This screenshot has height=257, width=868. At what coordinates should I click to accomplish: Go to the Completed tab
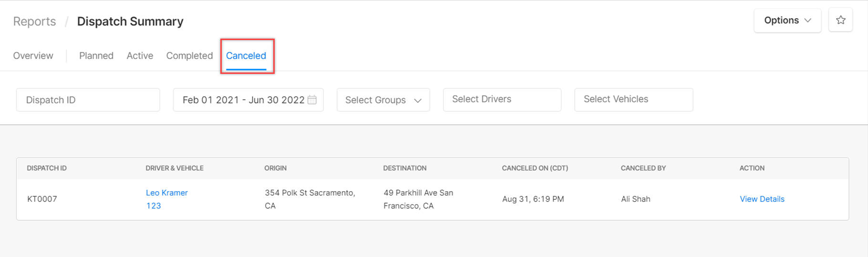coord(189,55)
